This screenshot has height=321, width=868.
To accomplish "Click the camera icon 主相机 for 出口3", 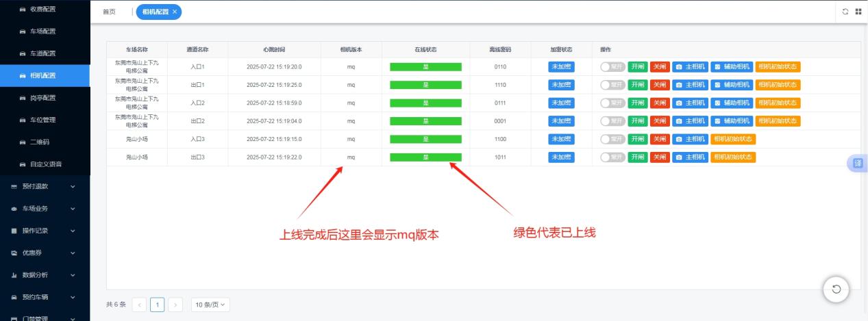I will click(x=679, y=157).
